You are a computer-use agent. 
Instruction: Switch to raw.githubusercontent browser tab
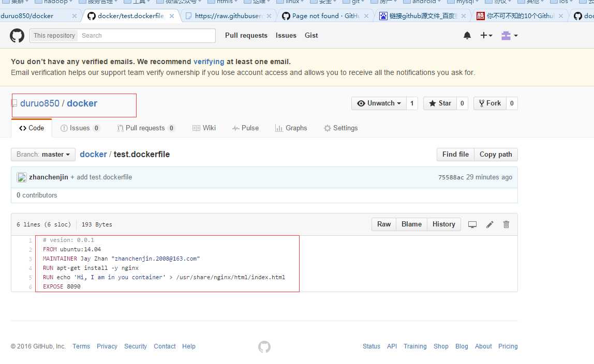point(228,16)
